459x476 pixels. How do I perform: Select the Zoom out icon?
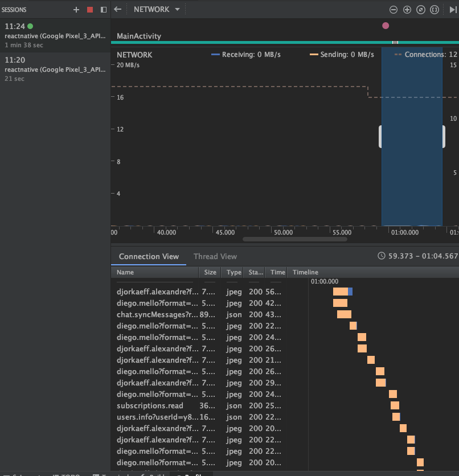(x=394, y=10)
